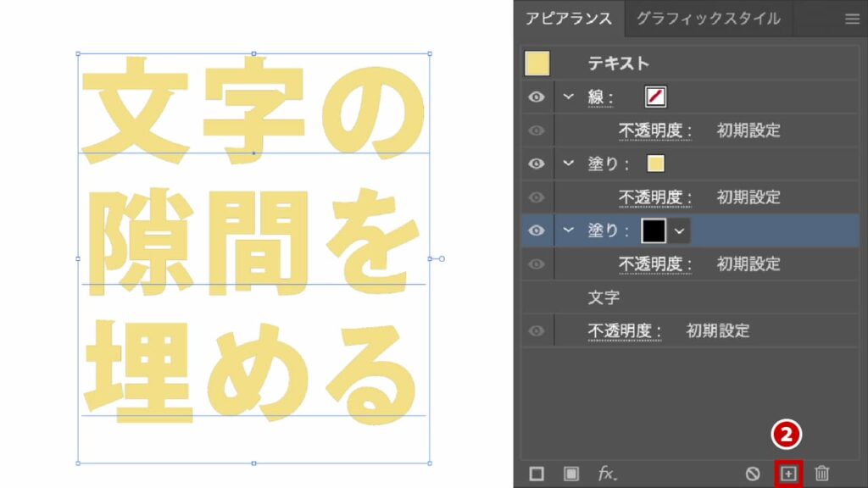Open the Appearance panel hamburger menu

[852, 19]
